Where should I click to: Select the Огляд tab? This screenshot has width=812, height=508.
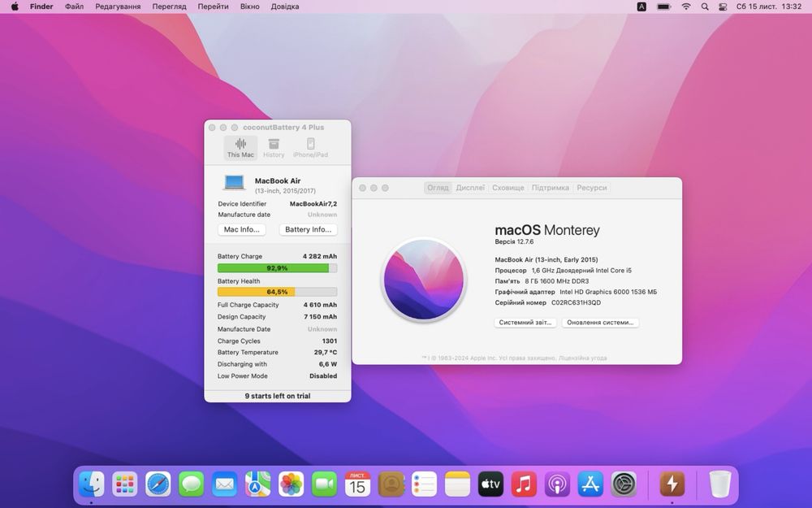[x=438, y=188]
